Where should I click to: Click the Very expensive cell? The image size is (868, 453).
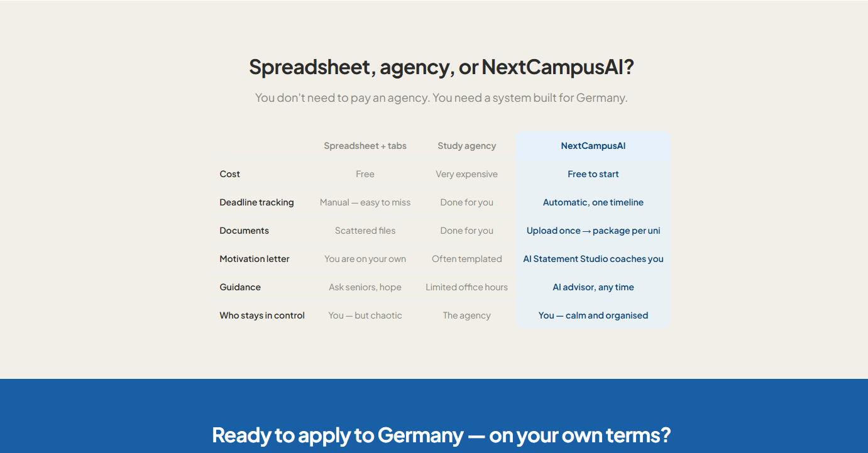pos(467,174)
